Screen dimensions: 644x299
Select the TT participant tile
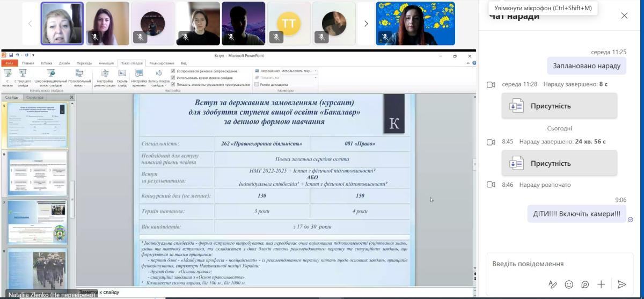tap(289, 24)
